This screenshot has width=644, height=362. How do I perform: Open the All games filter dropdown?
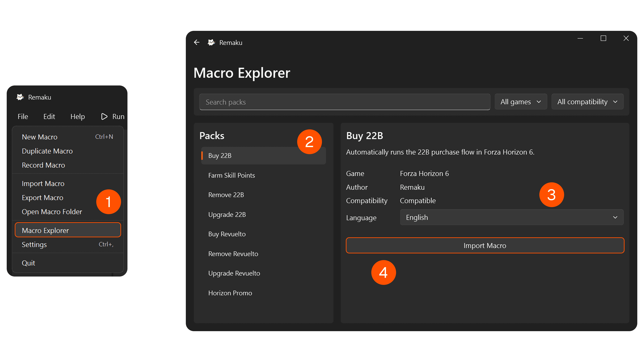[x=521, y=102]
